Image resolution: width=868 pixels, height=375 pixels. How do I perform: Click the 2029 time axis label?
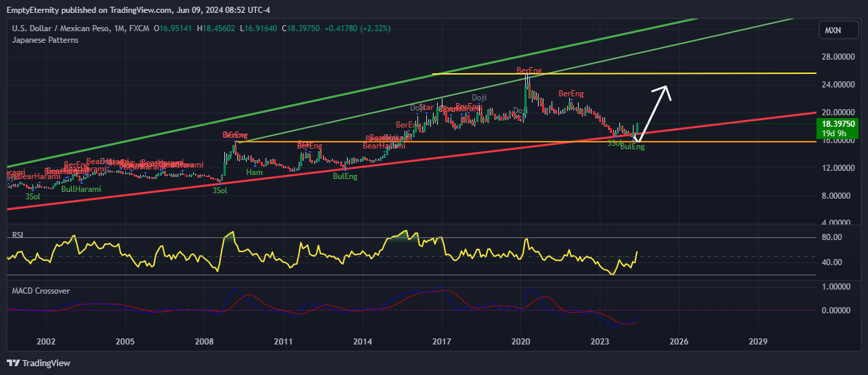click(759, 342)
